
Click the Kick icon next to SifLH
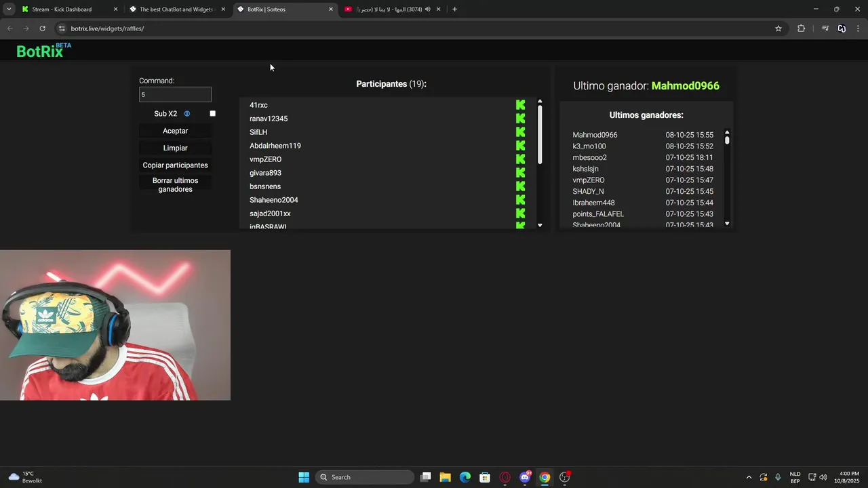(x=520, y=132)
